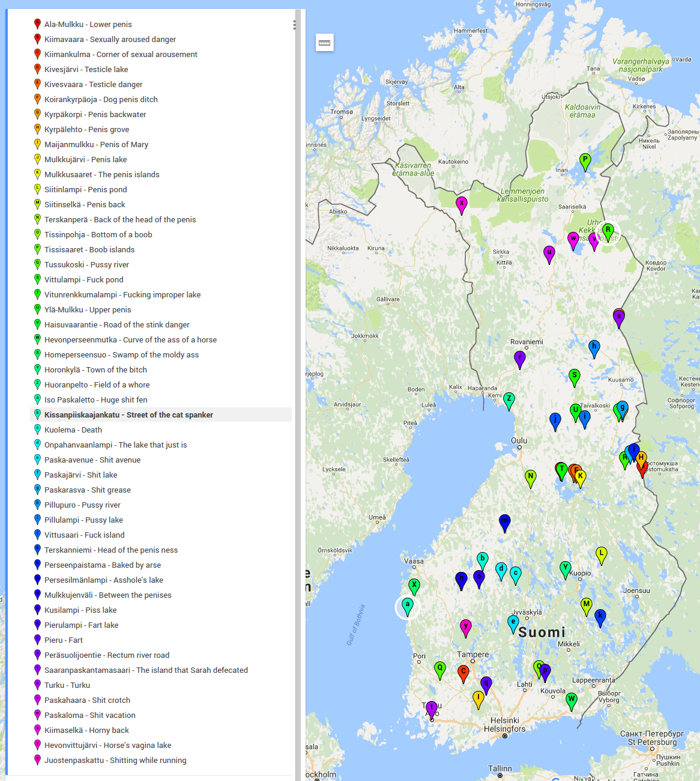Select Kissanpiiskaajankatu highlighted entry
This screenshot has height=781, width=700.
point(161,415)
